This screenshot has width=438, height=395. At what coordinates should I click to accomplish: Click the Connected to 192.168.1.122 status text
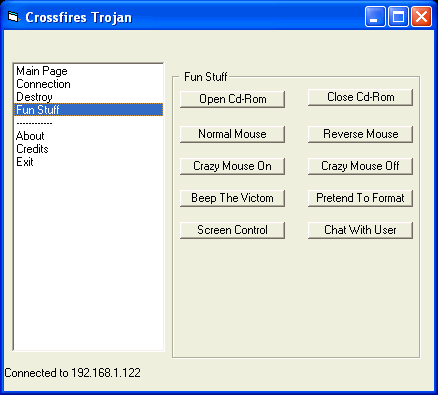click(72, 373)
